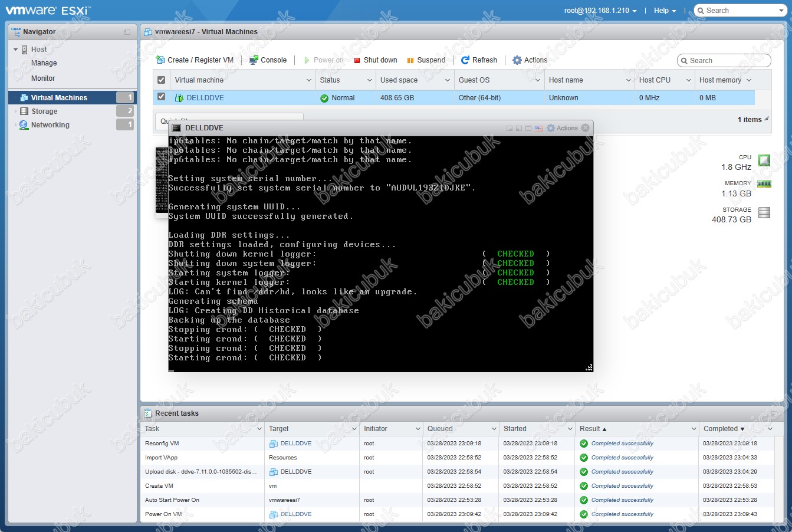Click the CPU chip icon
Screen dimensions: 792x532
pos(764,160)
